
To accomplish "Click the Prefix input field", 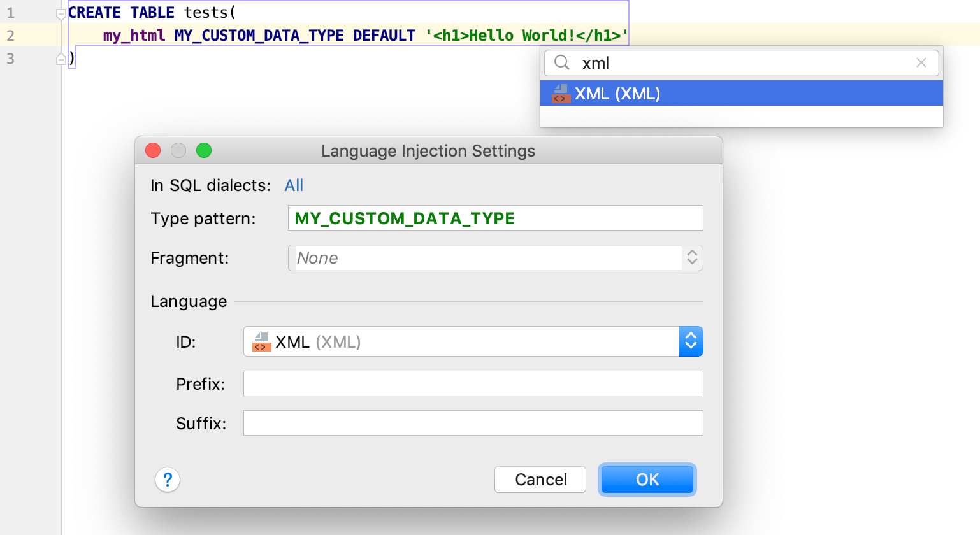I will click(473, 383).
